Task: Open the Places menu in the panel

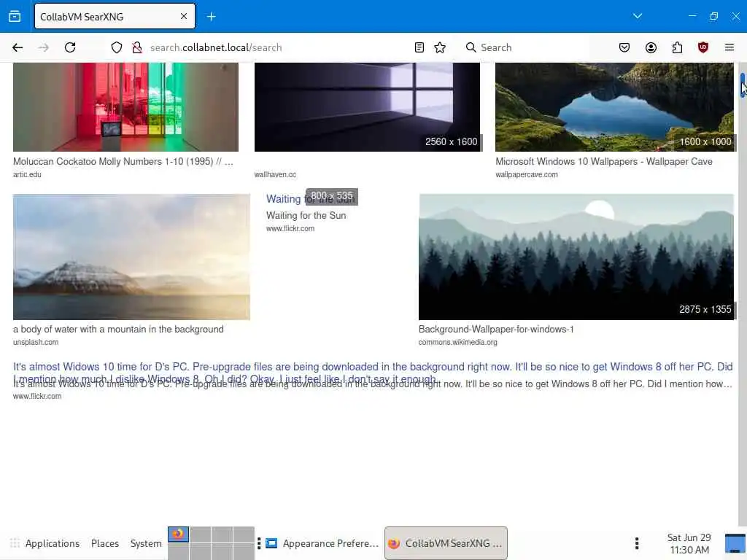Action: pos(105,543)
